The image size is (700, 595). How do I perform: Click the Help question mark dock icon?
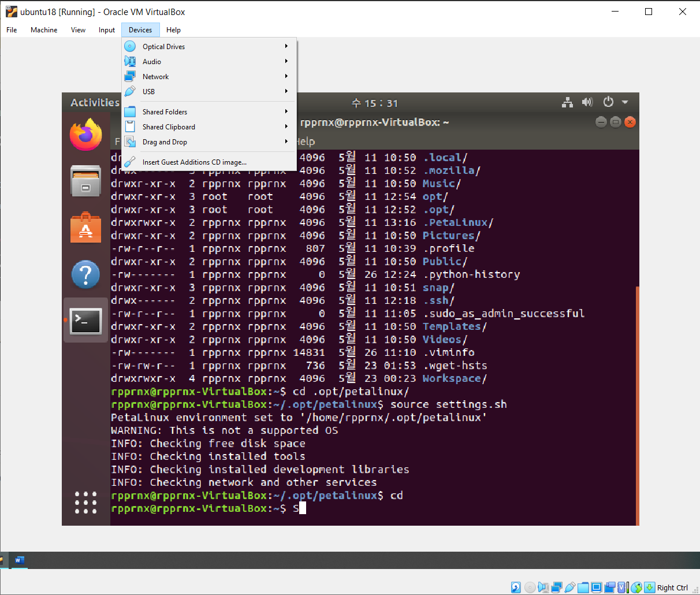(85, 274)
